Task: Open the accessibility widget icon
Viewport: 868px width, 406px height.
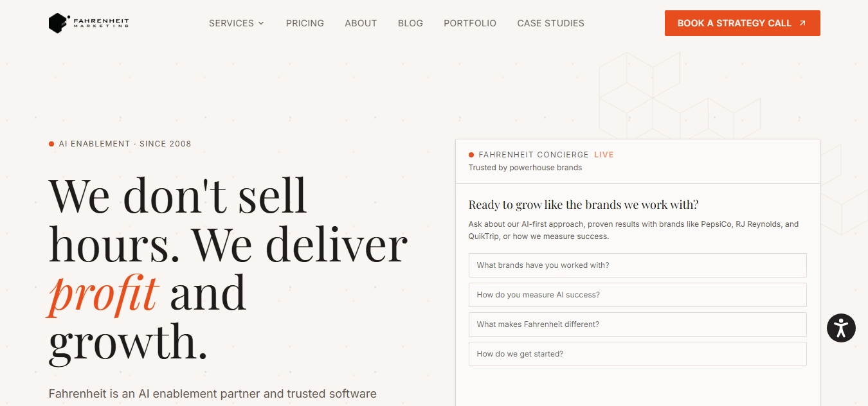Action: coord(841,328)
